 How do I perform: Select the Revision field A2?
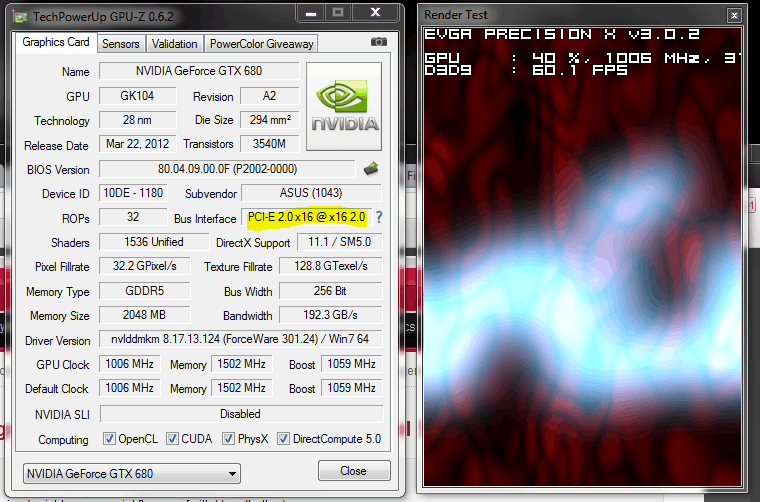[269, 96]
